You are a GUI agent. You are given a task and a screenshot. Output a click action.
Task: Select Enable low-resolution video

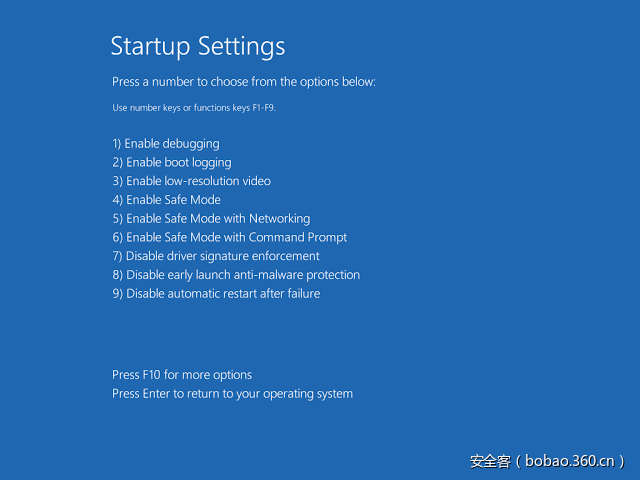coord(191,181)
